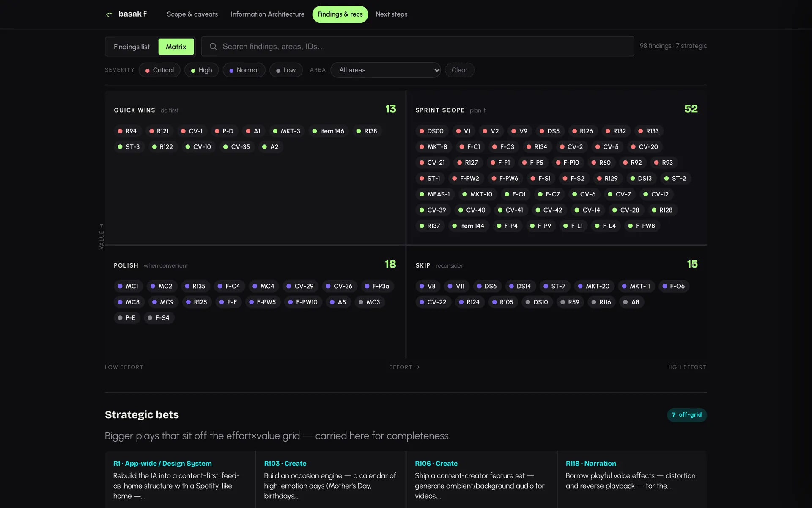
Task: Select the MC1 chip in Polish
Action: coord(128,287)
